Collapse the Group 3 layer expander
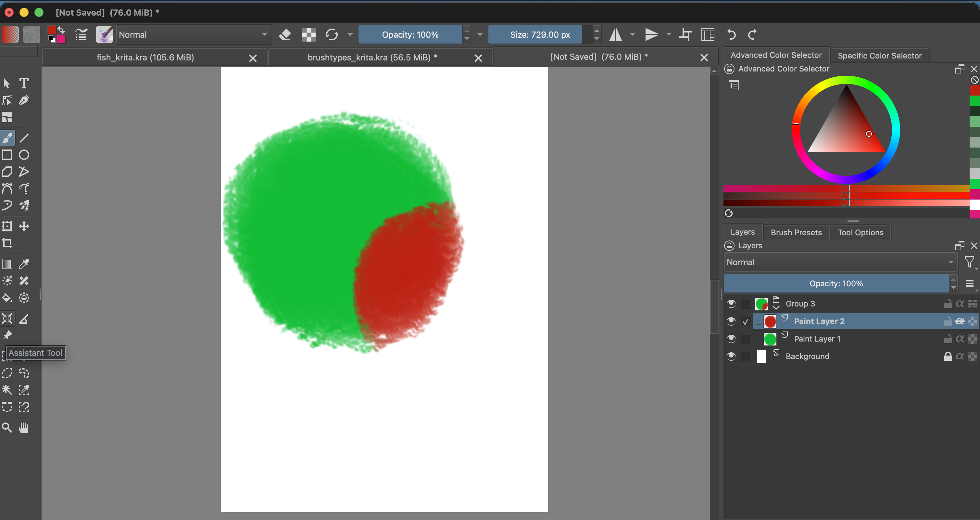Viewport: 980px width, 520px height. coord(776,307)
